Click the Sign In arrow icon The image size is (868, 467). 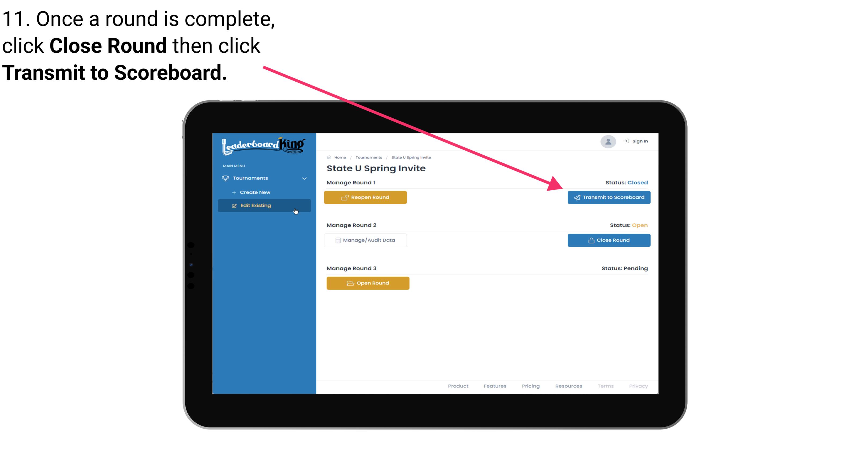pos(626,141)
